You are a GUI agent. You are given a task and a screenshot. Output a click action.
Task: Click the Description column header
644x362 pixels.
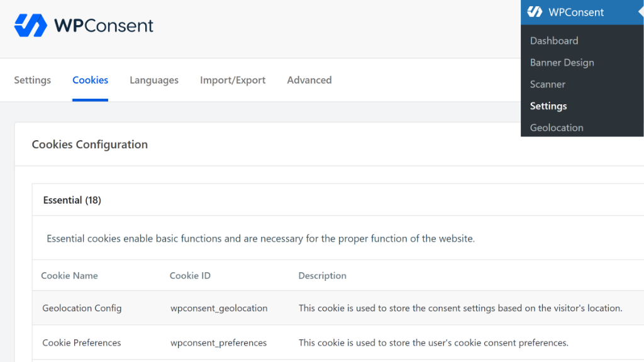click(322, 275)
